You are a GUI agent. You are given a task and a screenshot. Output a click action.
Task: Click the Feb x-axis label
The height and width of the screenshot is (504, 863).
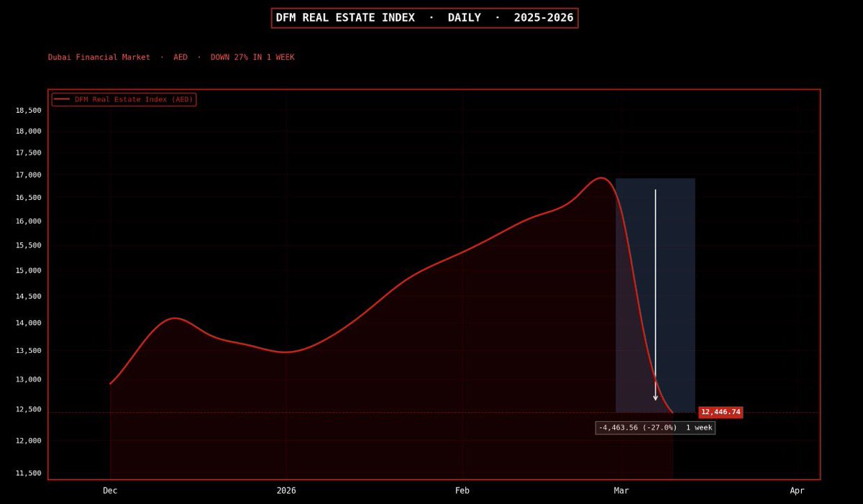tap(462, 491)
